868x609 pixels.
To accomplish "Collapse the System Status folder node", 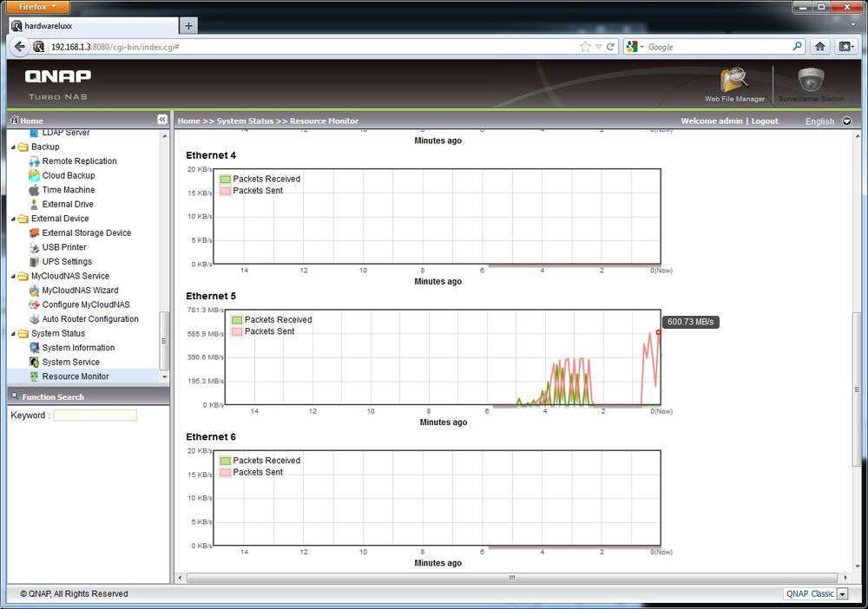I will click(13, 334).
